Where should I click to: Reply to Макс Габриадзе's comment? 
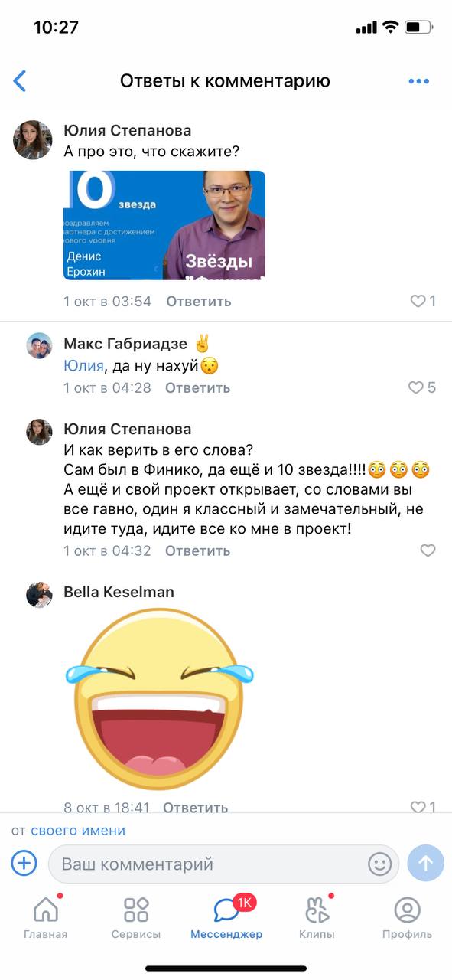[x=198, y=387]
